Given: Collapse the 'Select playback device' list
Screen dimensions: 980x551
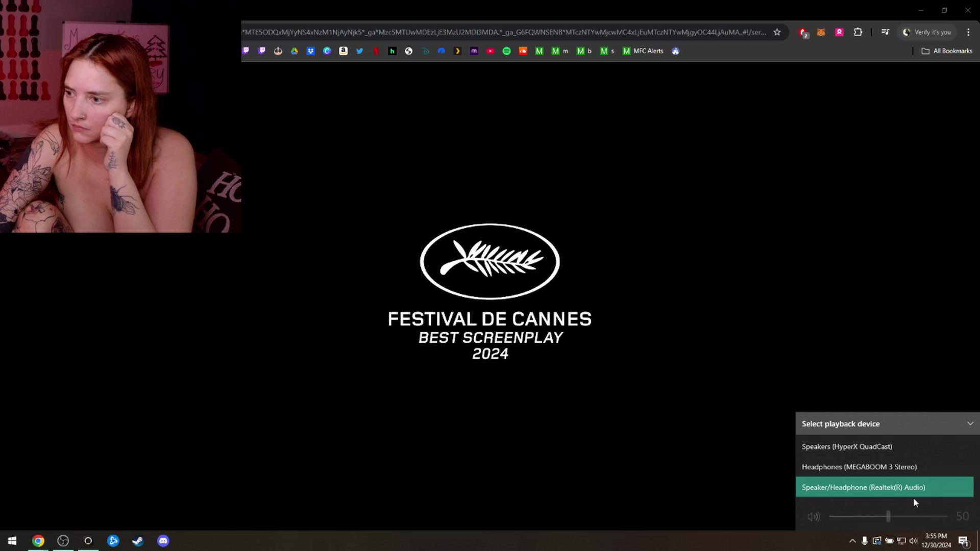Looking at the screenshot, I should [970, 423].
